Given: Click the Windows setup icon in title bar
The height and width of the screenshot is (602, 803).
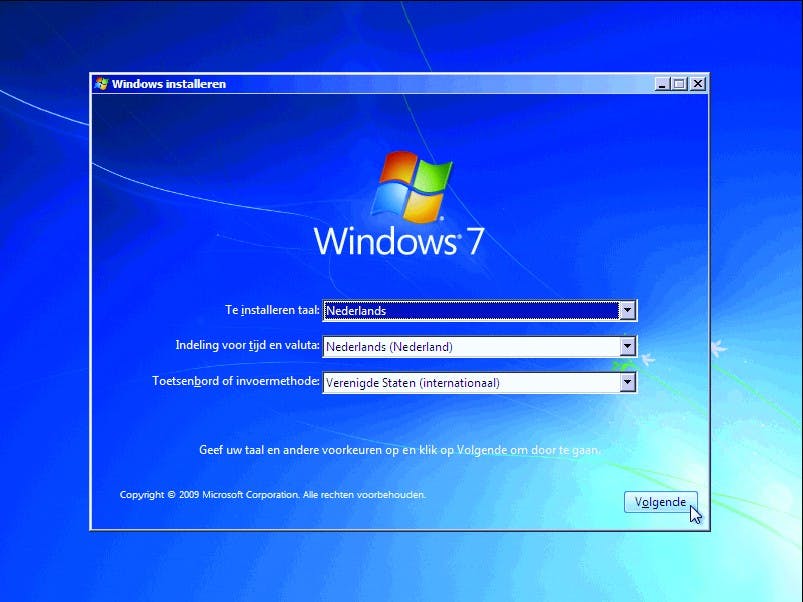Looking at the screenshot, I should pos(101,83).
